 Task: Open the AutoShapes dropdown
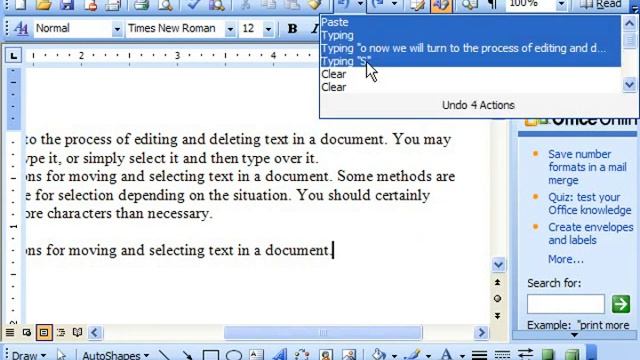(115, 355)
